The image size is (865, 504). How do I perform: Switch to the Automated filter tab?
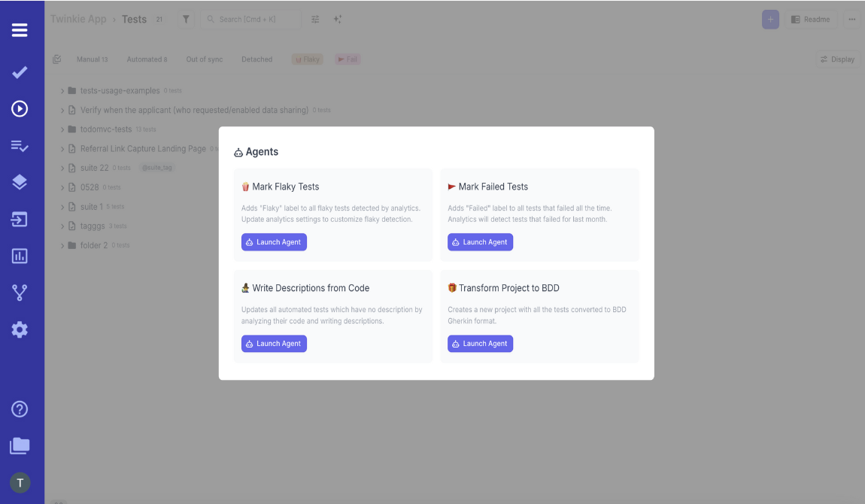(x=147, y=59)
